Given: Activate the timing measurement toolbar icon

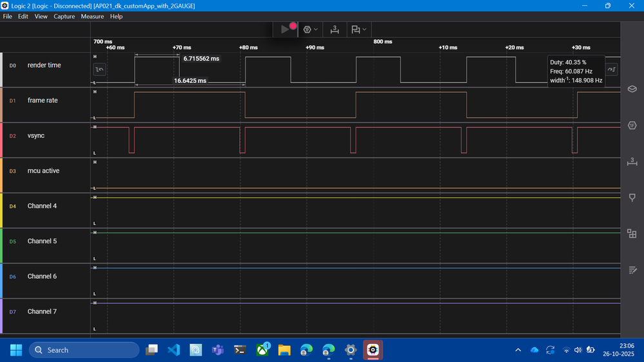Looking at the screenshot, I should pos(335,30).
